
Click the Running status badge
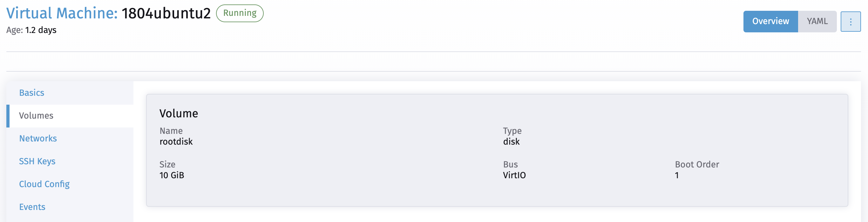(240, 13)
